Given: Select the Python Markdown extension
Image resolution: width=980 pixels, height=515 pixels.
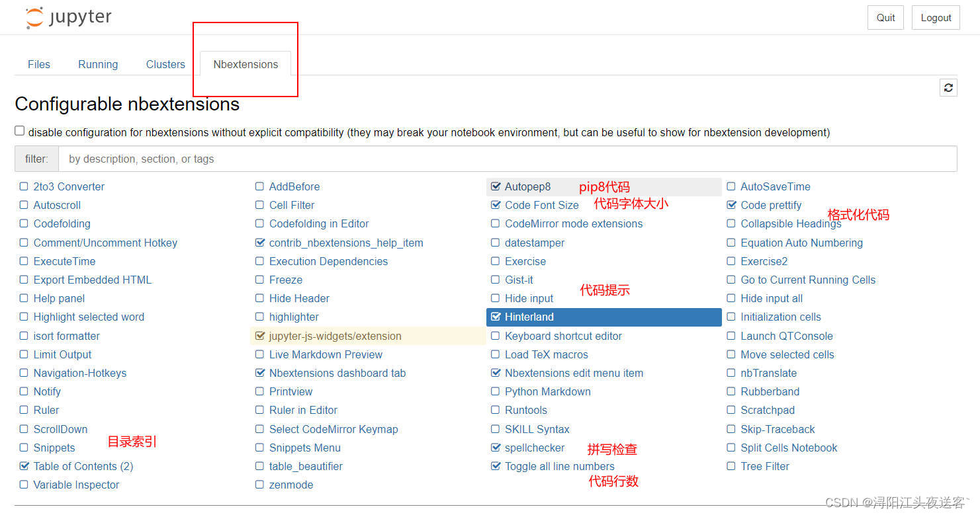Looking at the screenshot, I should coord(548,391).
